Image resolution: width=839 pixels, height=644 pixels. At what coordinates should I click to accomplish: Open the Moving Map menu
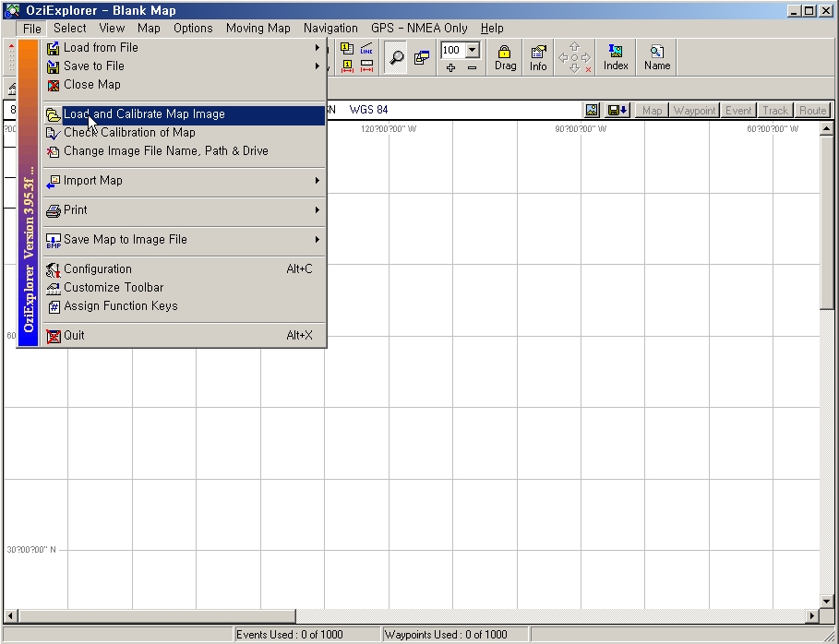click(258, 29)
